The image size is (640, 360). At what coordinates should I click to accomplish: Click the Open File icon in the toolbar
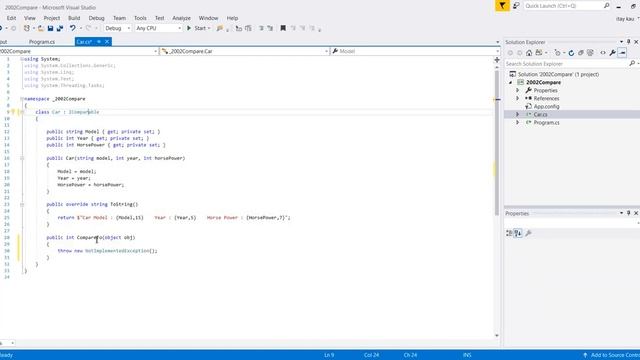coord(41,28)
